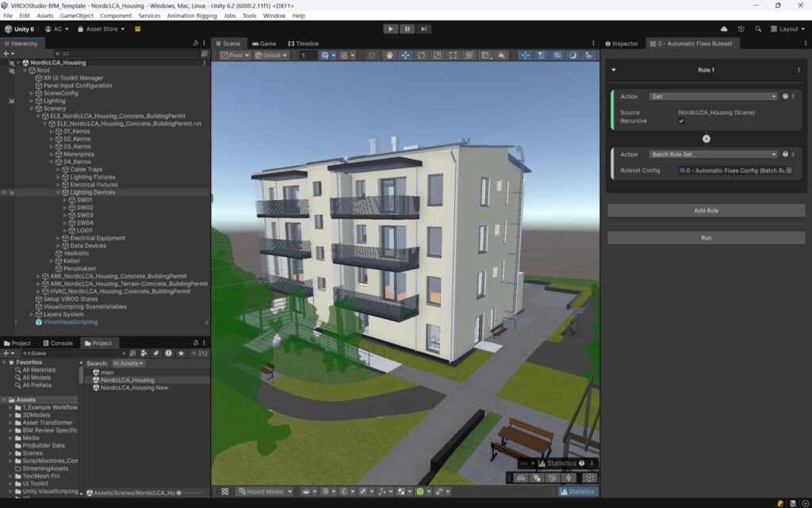This screenshot has width=812, height=508.
Task: Expand the SW01 item in the Hierarchy
Action: click(x=67, y=199)
